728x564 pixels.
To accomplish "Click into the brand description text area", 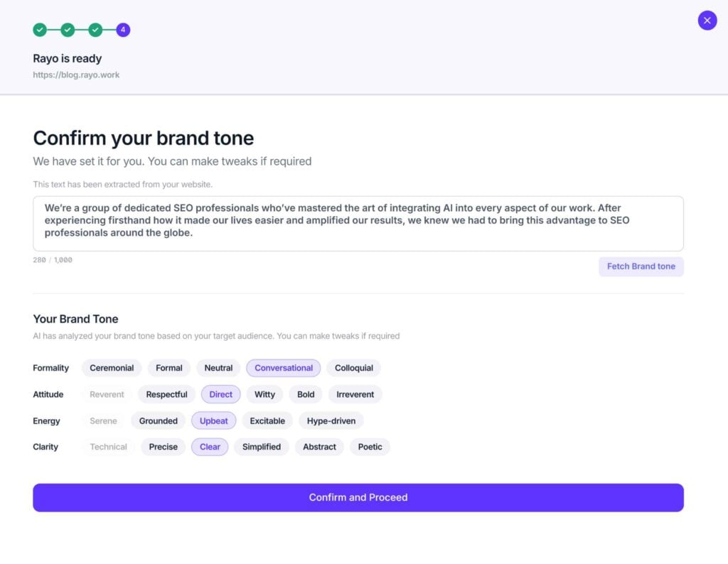I will point(358,223).
